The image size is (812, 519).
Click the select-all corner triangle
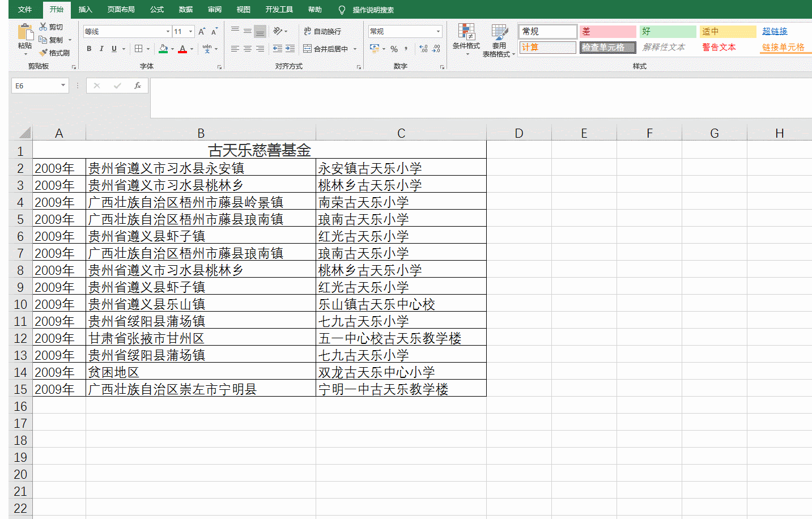pyautogui.click(x=24, y=133)
